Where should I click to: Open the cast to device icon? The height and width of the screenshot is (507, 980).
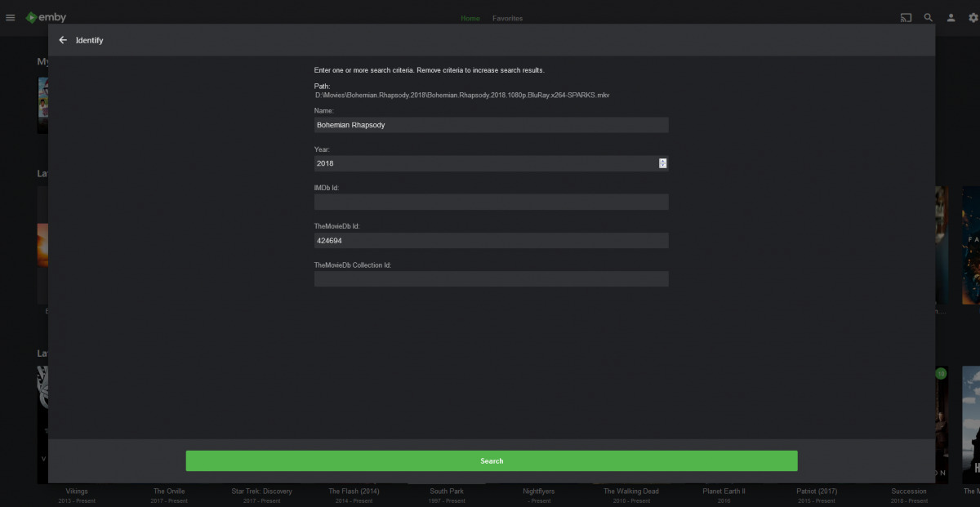[906, 17]
